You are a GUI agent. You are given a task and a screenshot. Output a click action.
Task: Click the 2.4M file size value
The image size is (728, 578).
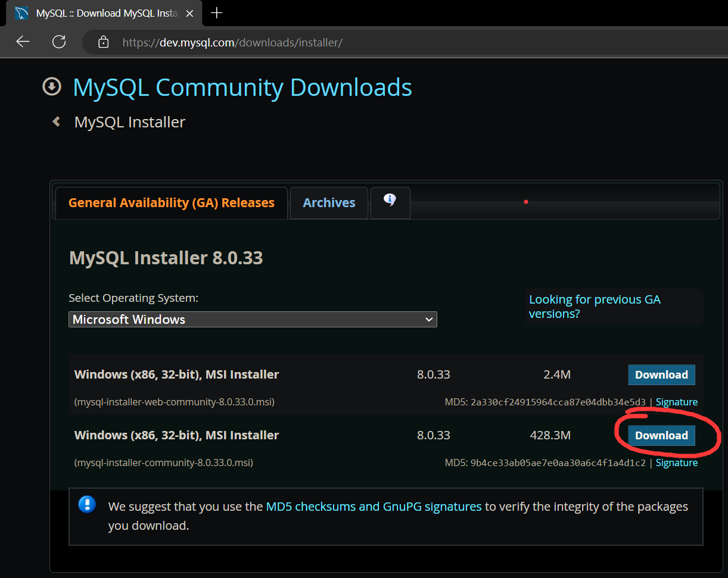(557, 375)
